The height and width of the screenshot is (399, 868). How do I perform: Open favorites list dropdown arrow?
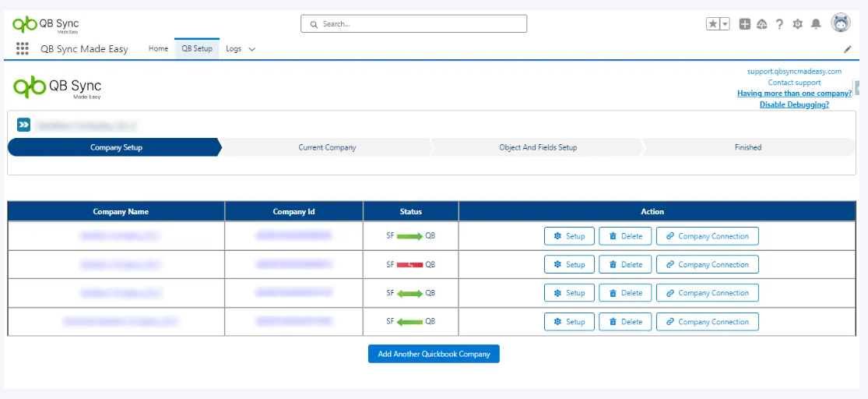pos(725,24)
